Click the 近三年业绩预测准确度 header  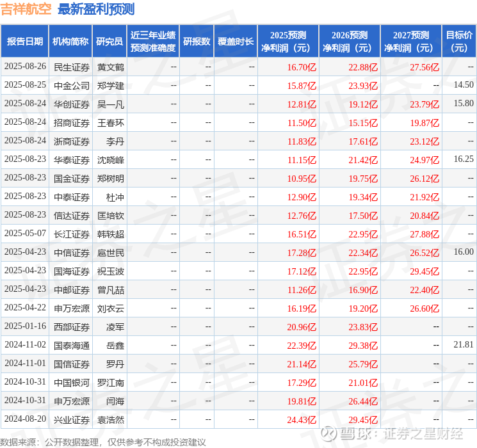pyautogui.click(x=153, y=41)
